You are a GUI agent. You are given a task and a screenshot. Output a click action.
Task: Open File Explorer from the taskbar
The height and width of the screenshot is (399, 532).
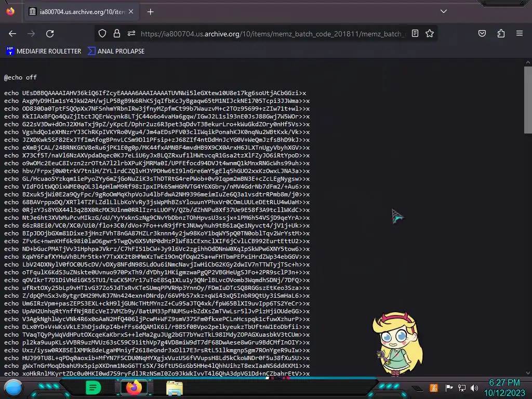click(x=175, y=388)
